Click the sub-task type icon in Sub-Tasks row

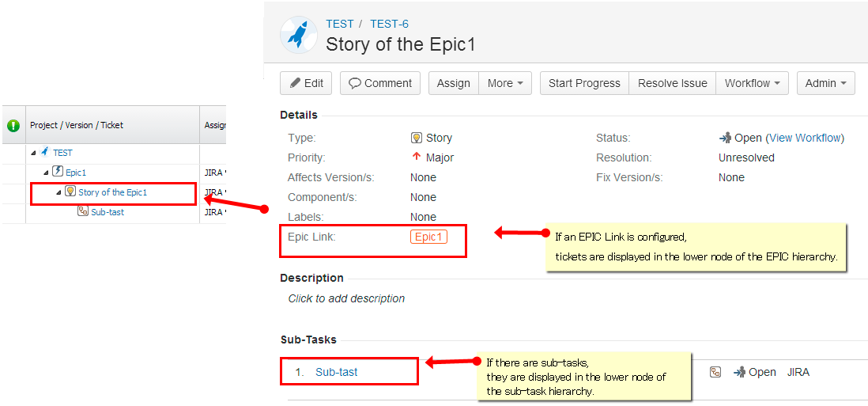click(715, 372)
